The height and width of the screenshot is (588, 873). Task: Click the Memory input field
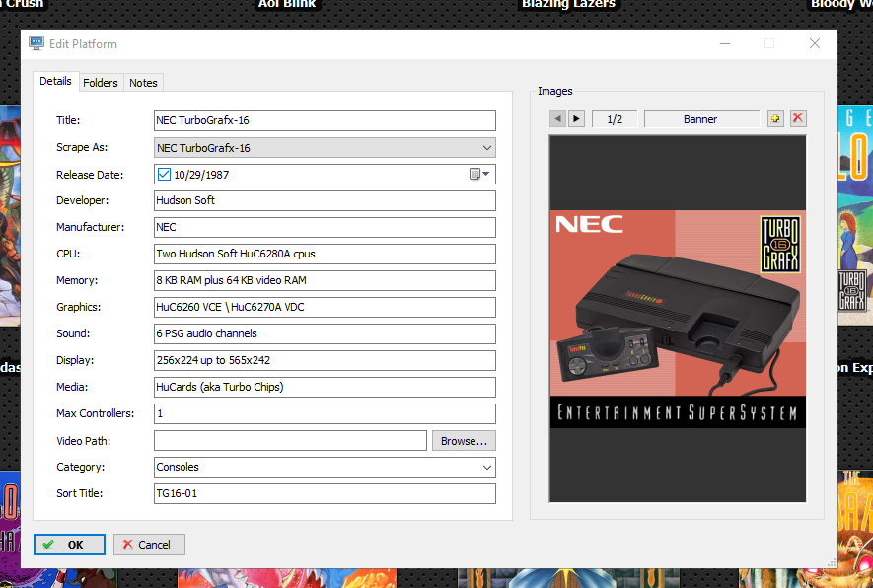click(325, 280)
